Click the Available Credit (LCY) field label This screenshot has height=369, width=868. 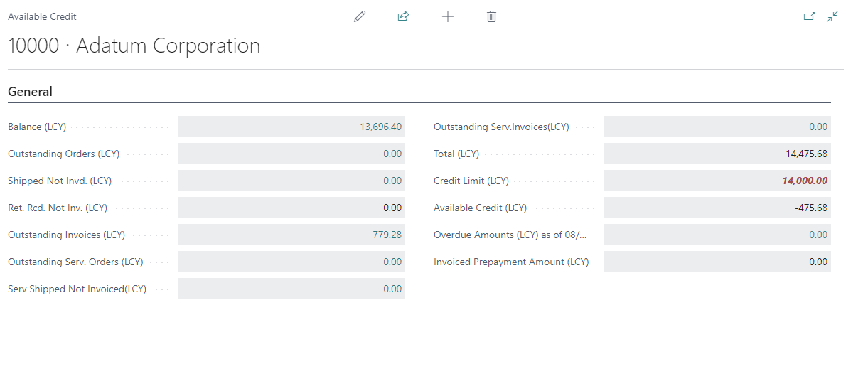(481, 208)
